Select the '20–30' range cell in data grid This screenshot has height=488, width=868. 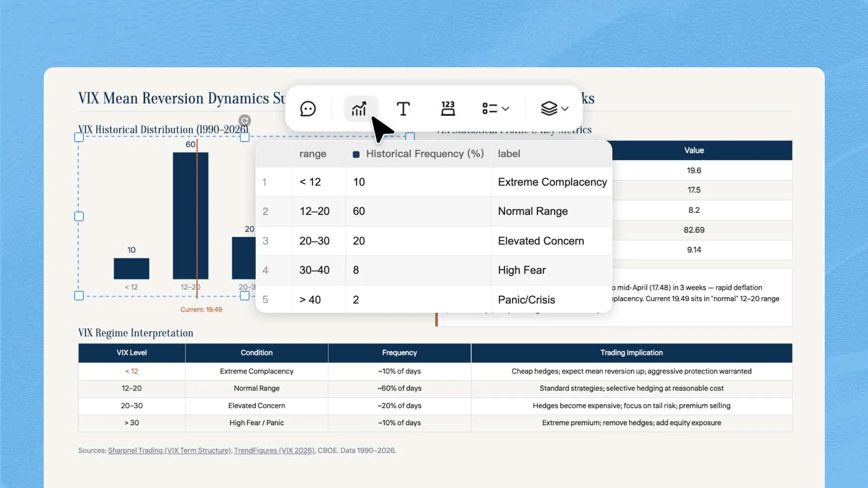(318, 241)
